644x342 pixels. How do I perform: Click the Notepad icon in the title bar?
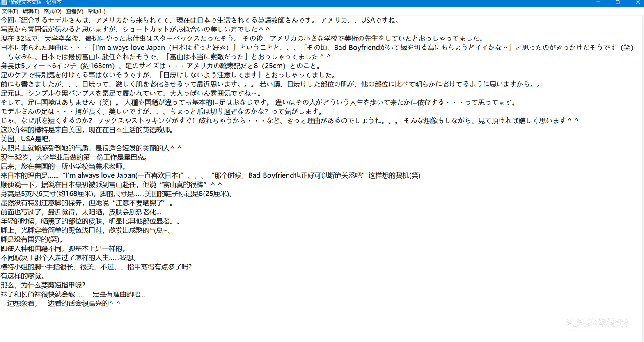[4, 2]
